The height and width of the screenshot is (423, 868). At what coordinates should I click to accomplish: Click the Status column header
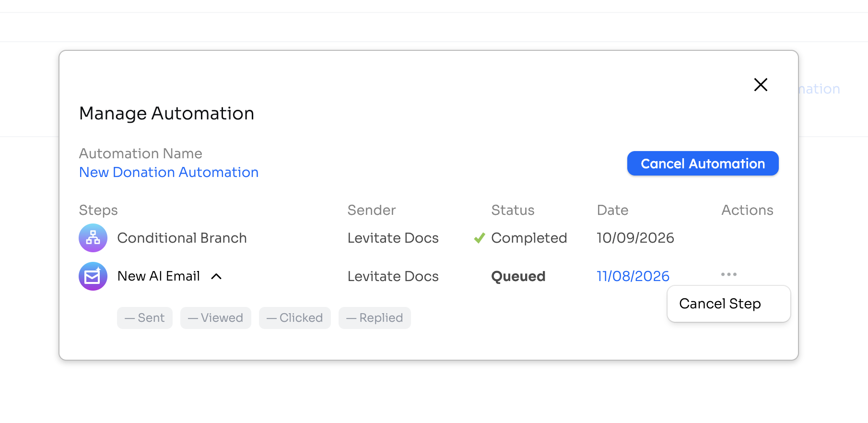pos(513,210)
